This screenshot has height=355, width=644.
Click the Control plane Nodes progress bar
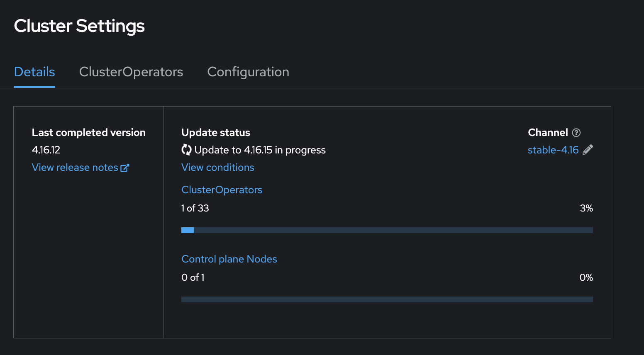[x=387, y=299]
